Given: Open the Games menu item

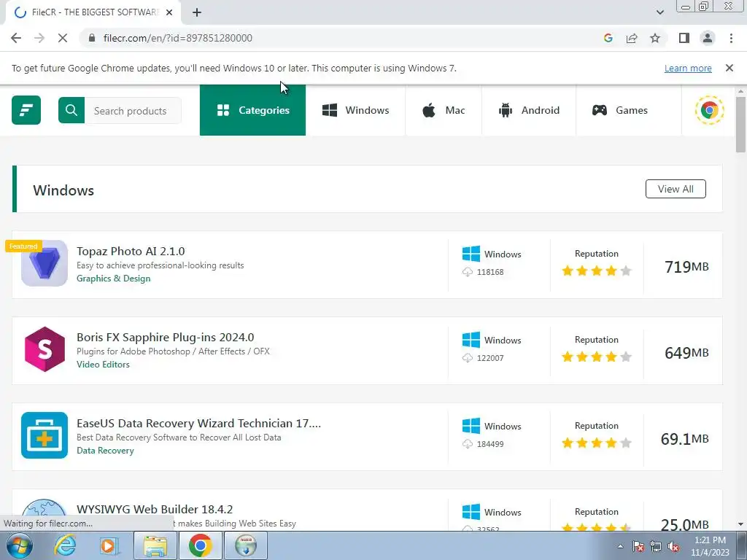Looking at the screenshot, I should [x=620, y=110].
